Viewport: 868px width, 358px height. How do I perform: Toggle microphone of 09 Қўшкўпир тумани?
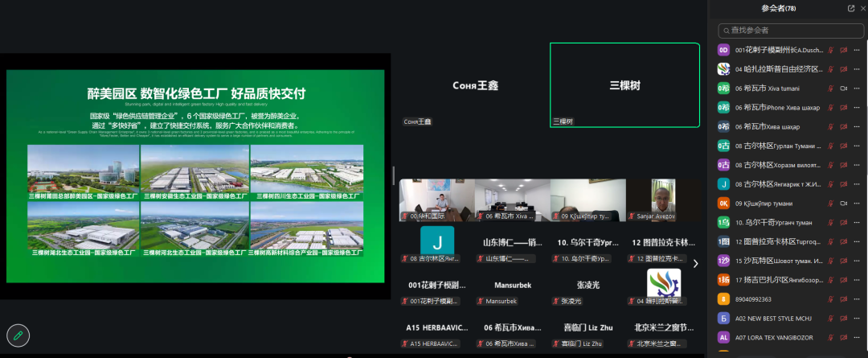(x=829, y=204)
